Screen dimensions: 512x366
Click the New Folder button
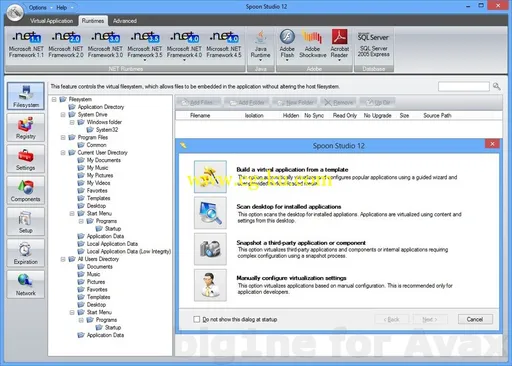tap(295, 102)
